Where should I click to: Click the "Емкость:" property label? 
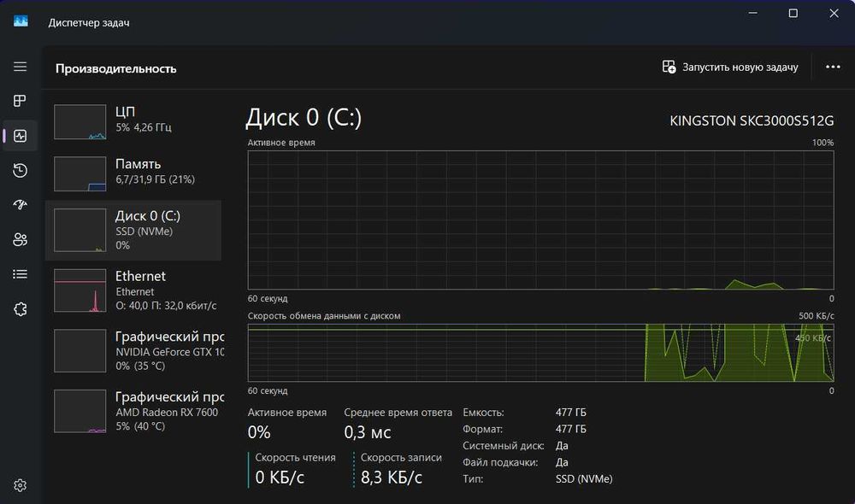click(x=483, y=413)
